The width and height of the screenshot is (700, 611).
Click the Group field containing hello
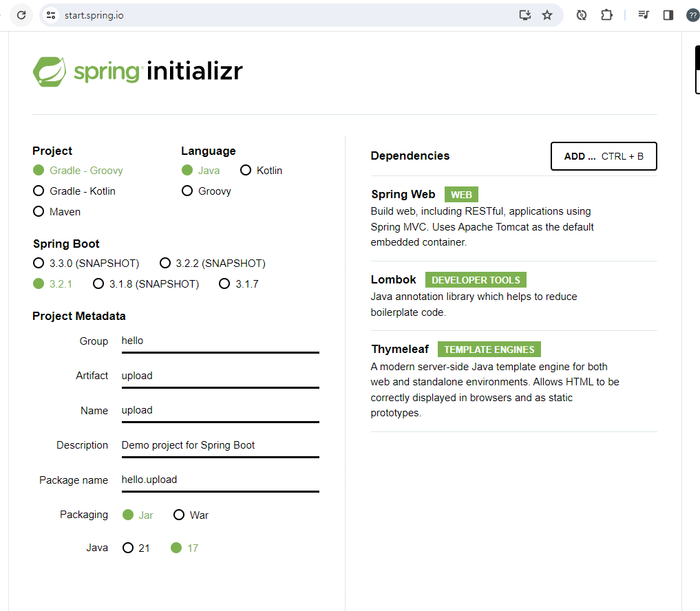coord(220,341)
